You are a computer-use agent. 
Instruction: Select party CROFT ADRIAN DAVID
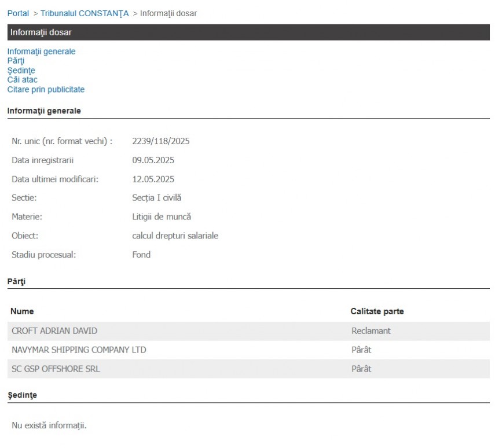(54, 331)
